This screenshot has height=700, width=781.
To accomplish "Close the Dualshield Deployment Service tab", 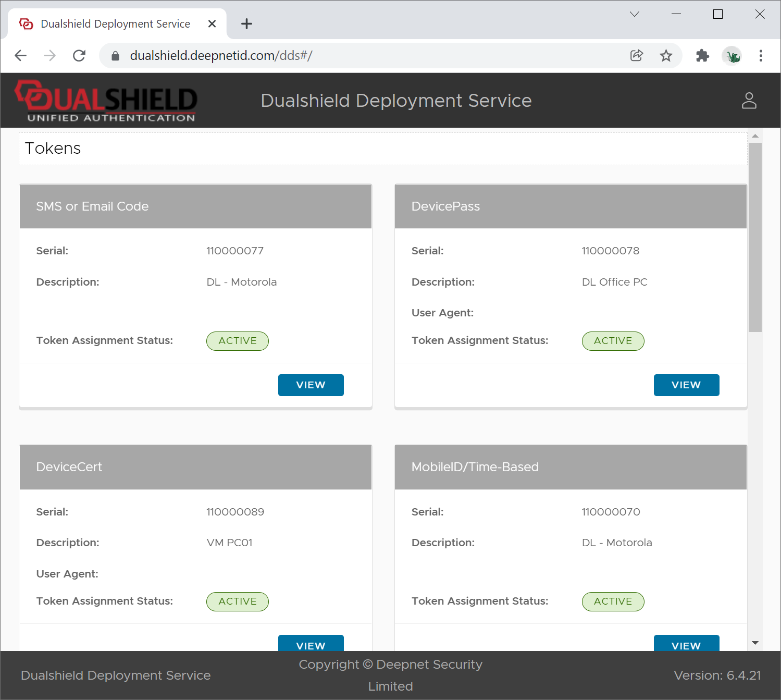I will [x=212, y=24].
